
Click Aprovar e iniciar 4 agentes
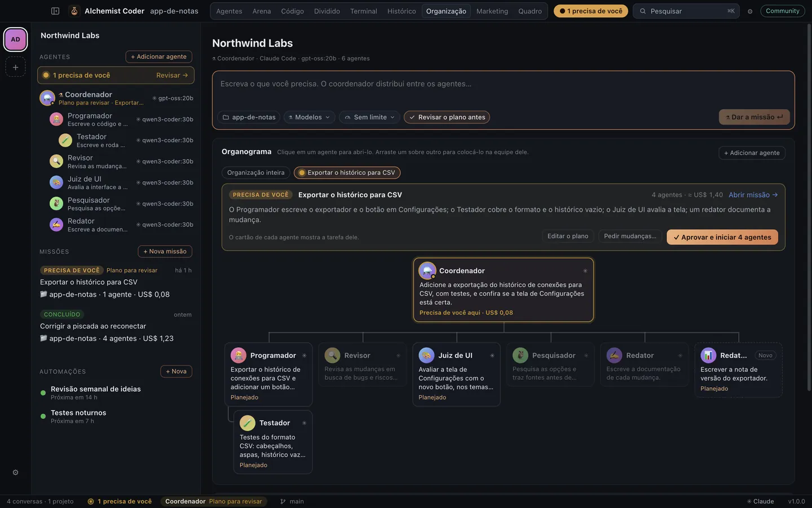point(722,237)
